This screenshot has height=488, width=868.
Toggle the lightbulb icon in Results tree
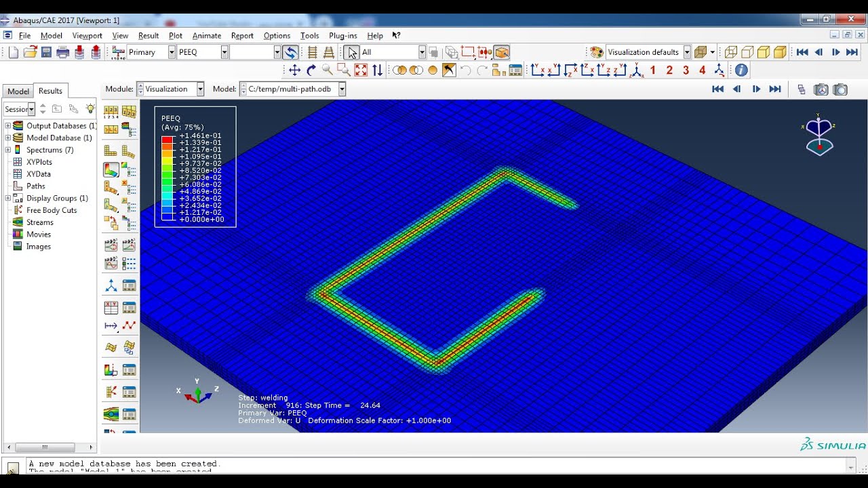tap(90, 109)
